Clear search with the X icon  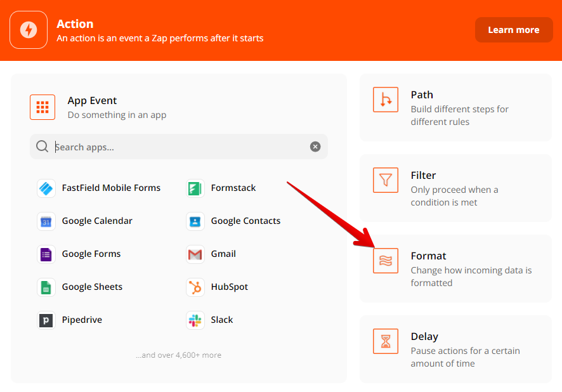click(x=315, y=147)
